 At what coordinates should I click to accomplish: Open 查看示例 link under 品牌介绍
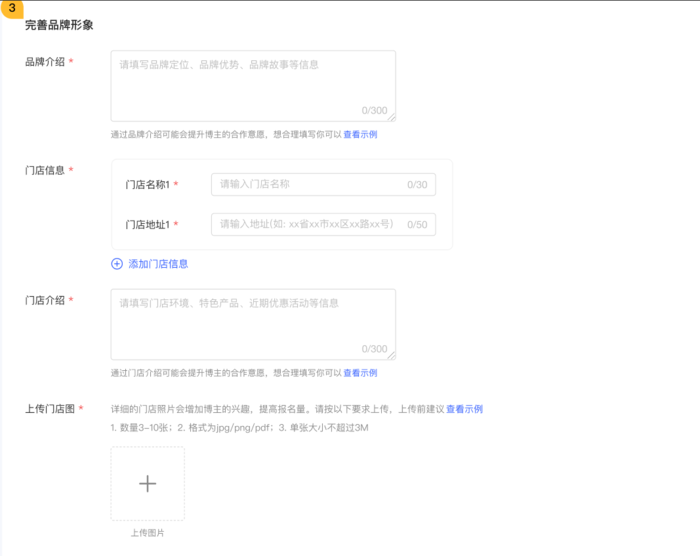click(360, 134)
